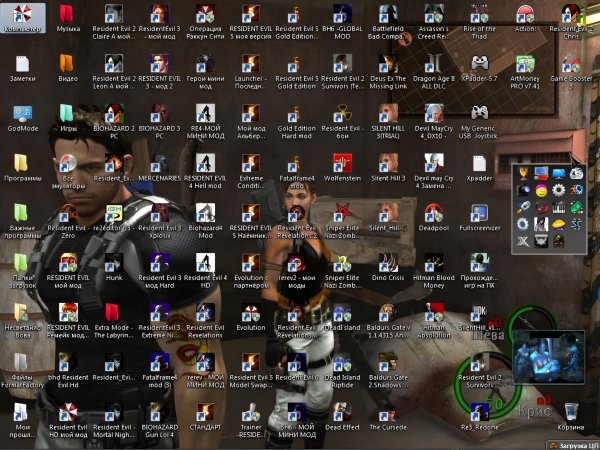600x450 pixels.
Task: Launch ArtMoney PRO v7.41
Action: tap(525, 72)
